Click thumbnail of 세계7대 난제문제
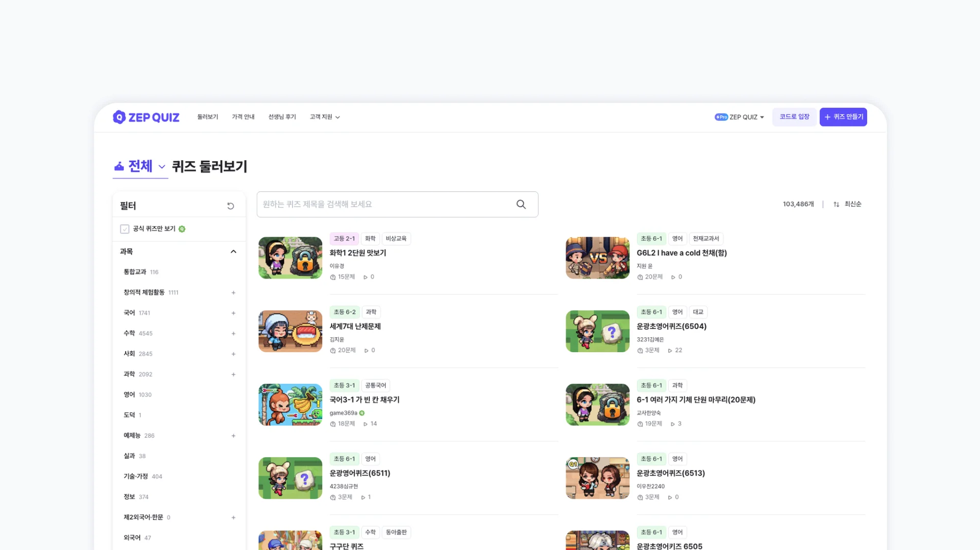 [x=290, y=331]
